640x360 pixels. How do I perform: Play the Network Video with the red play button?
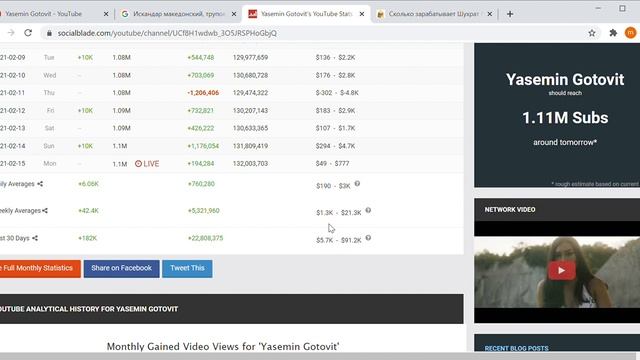tap(562, 271)
